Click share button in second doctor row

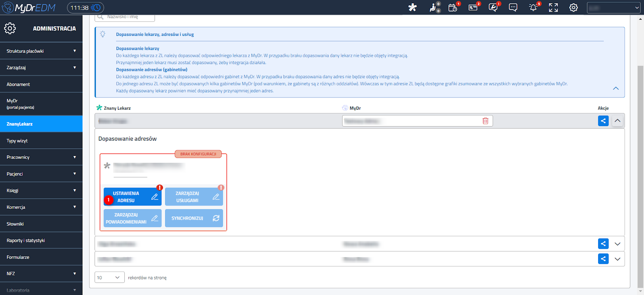tap(603, 244)
